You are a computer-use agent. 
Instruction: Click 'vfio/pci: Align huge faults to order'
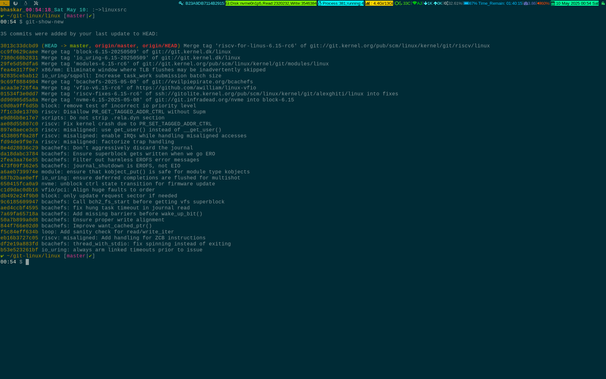98,190
